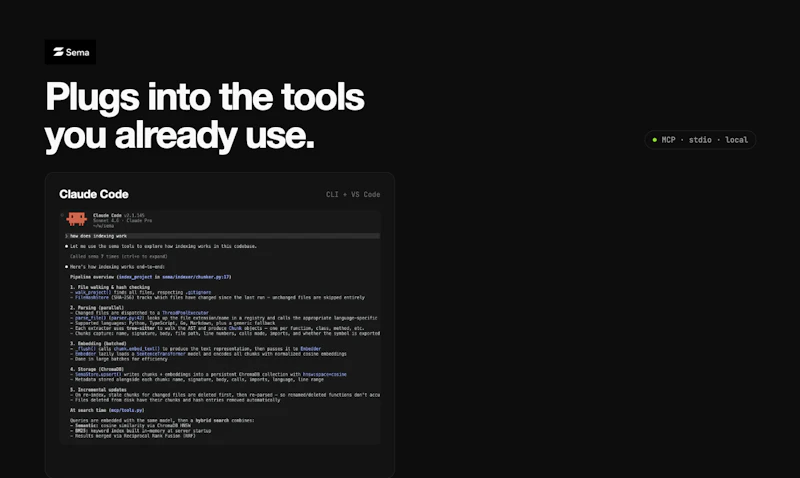Click the "3. Embedding (batched)" heading
The width and height of the screenshot is (800, 478).
[x=98, y=343]
